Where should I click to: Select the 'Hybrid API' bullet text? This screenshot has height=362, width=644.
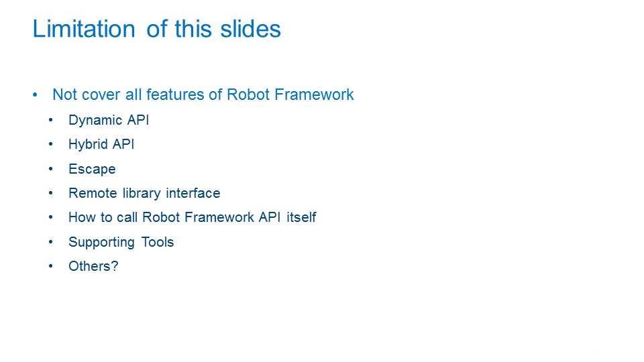(x=101, y=145)
